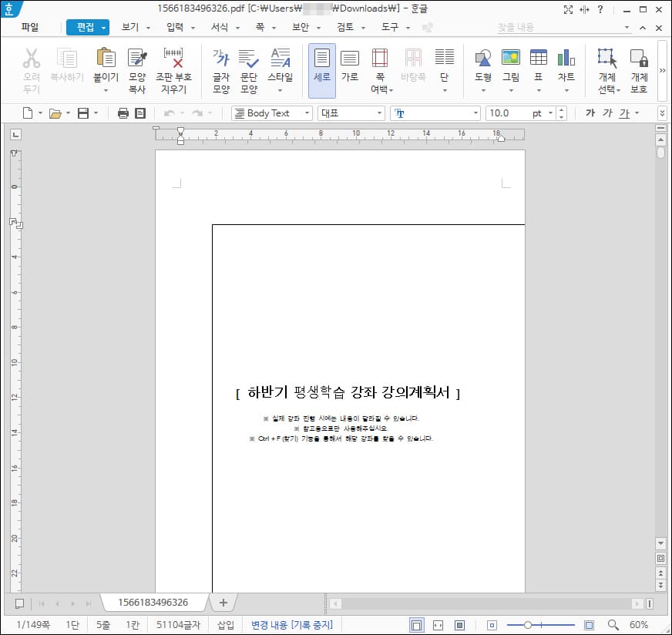Click the 인쇄 (Print) icon

123,113
